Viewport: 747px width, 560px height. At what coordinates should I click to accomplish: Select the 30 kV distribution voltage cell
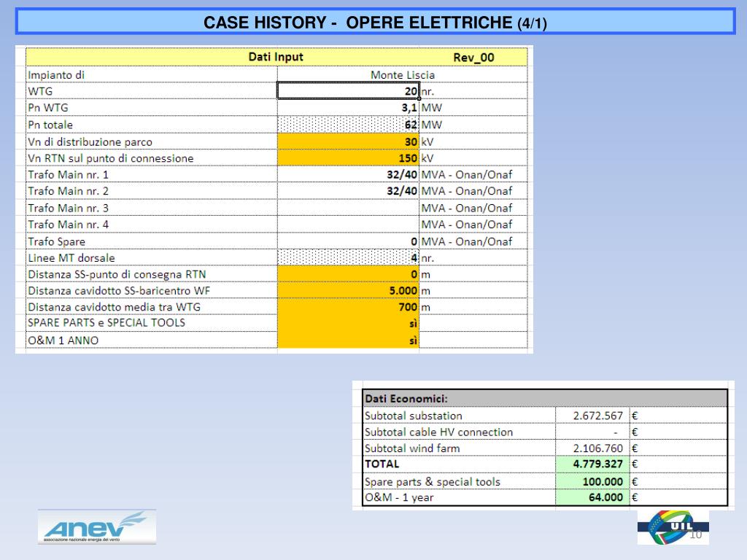(348, 141)
